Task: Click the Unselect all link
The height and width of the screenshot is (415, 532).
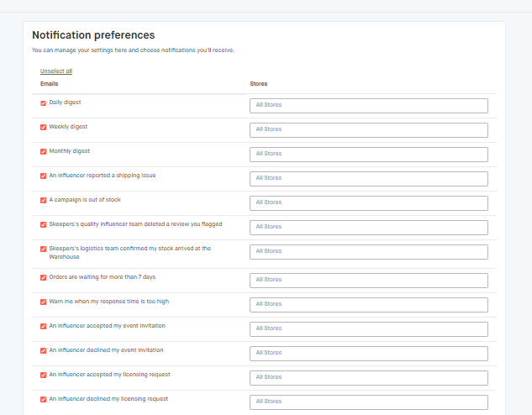Action: pos(56,71)
